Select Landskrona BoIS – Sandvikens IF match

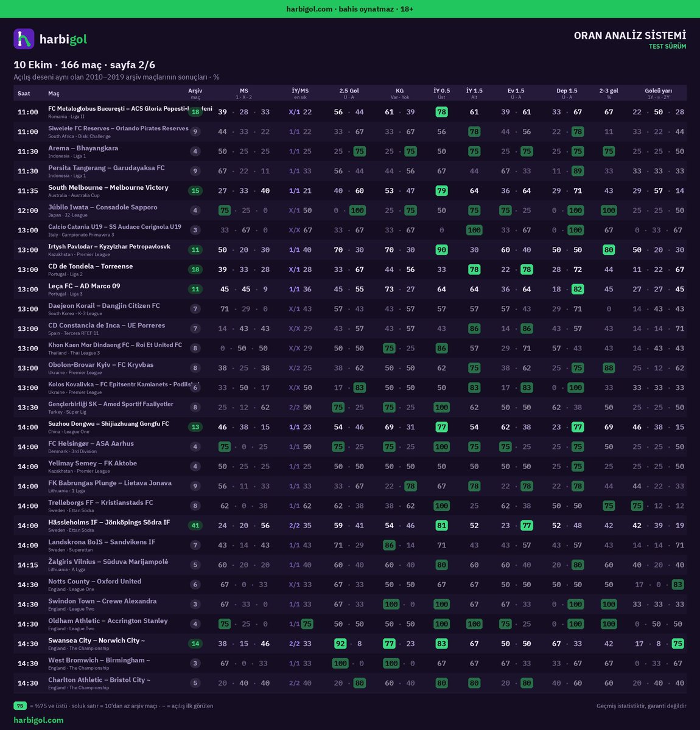coord(350,546)
